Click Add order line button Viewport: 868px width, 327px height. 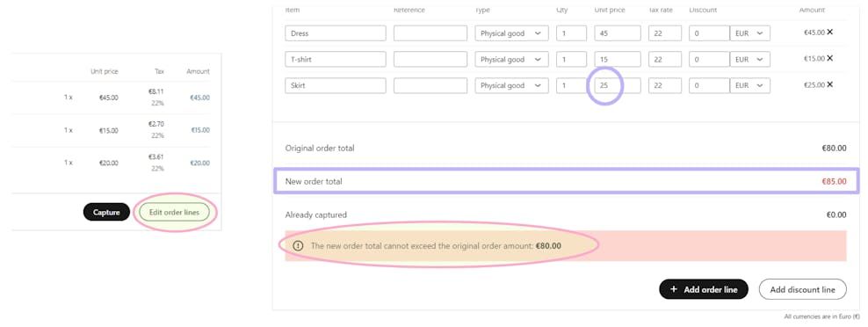tap(703, 289)
